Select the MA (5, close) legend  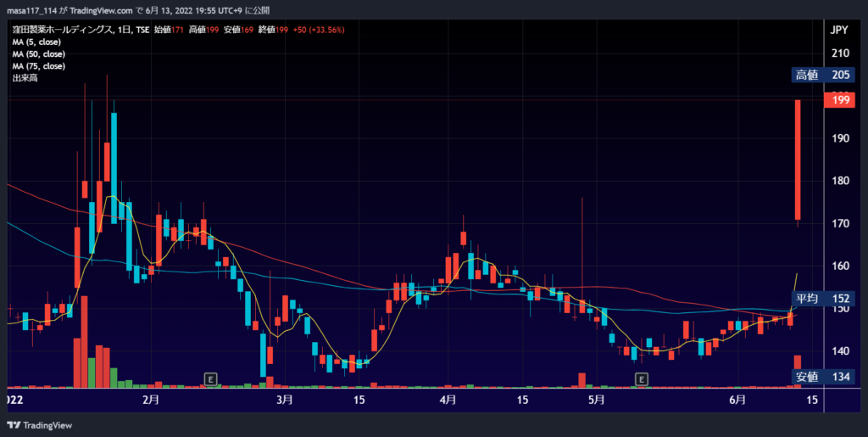click(36, 42)
